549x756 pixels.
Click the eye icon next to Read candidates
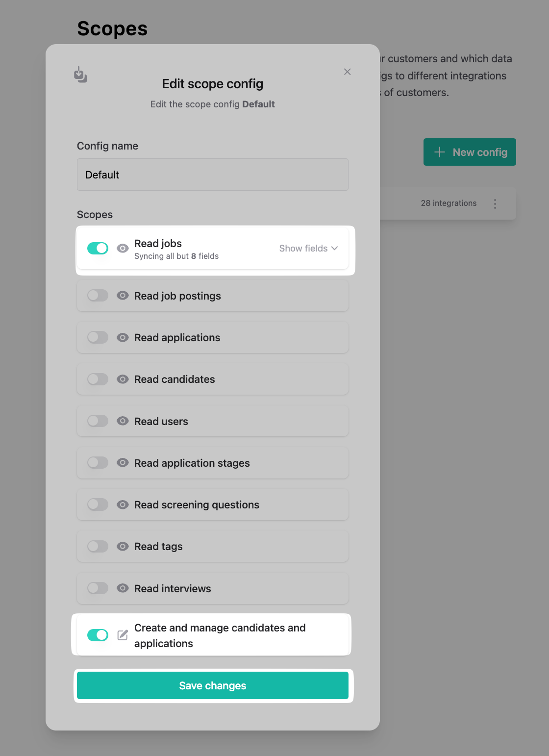pyautogui.click(x=123, y=379)
